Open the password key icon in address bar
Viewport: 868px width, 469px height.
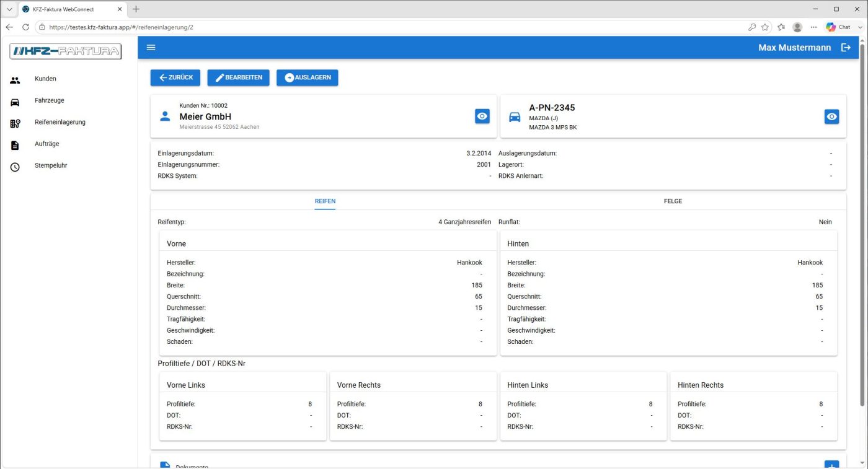751,27
